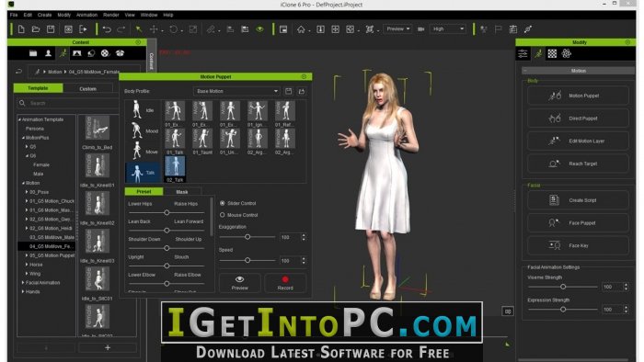Click the Undo arrow in toolbar
Screen dimensions: 644x362
tap(107, 29)
